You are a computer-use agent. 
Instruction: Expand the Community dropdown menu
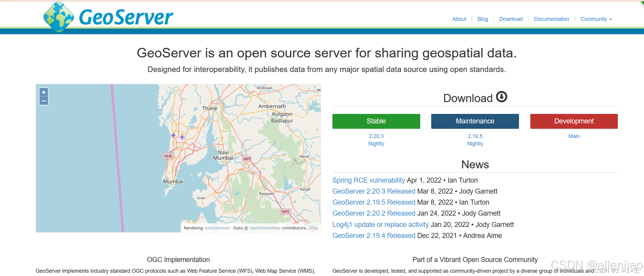[x=596, y=19]
